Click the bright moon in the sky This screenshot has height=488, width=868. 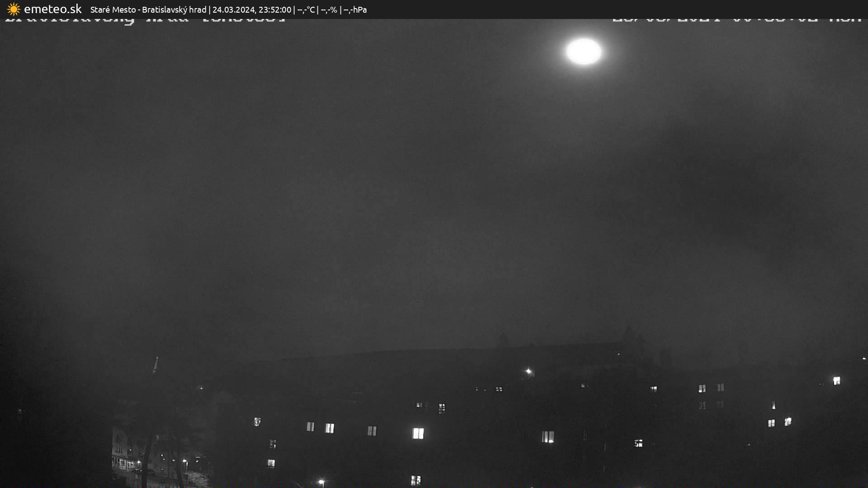[584, 51]
